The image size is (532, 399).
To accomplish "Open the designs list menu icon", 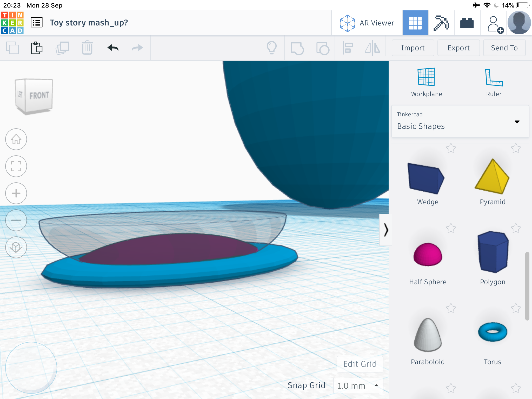I will 37,23.
